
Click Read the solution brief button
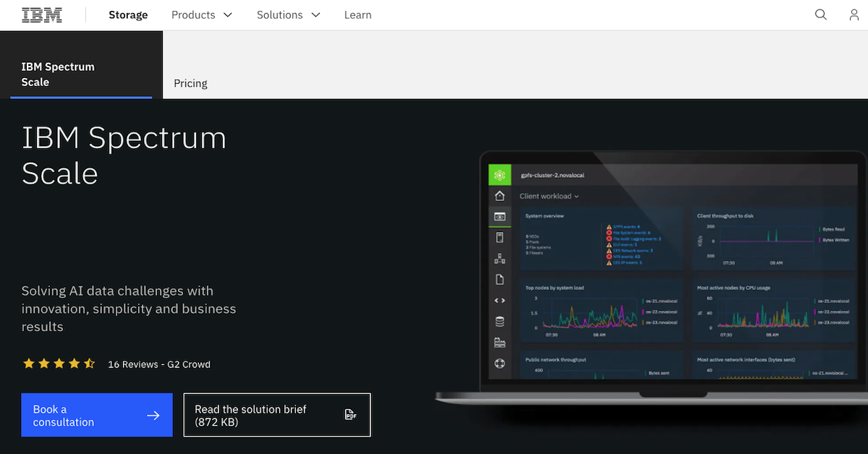[277, 415]
